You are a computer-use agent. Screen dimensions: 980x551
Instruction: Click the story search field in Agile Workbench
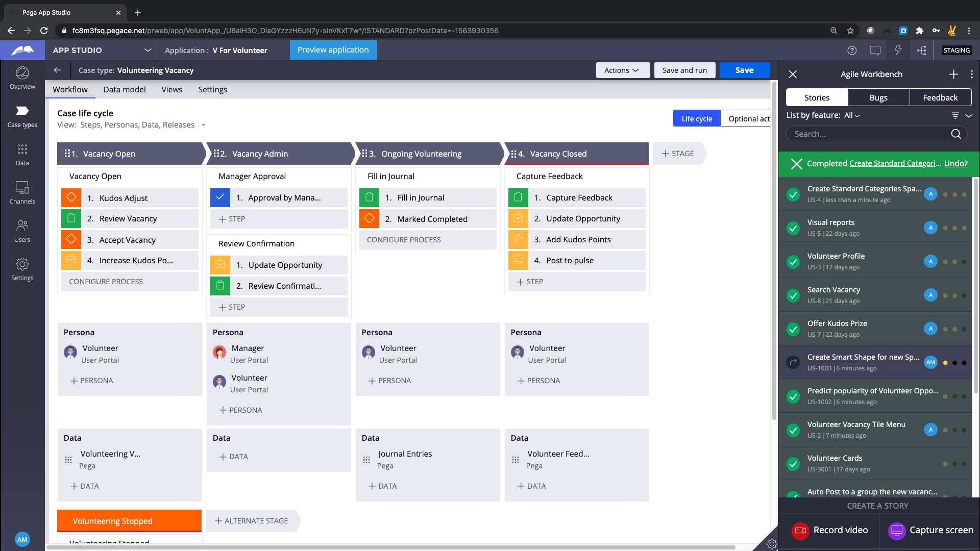868,134
